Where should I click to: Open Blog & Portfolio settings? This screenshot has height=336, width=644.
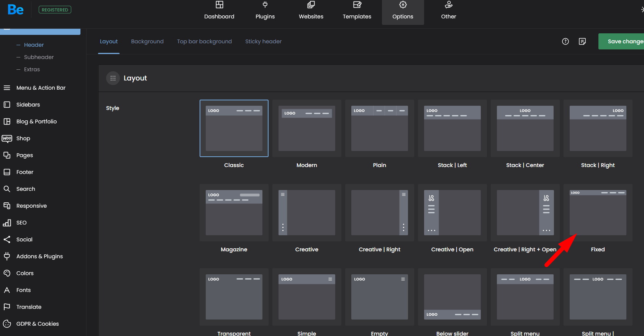tap(36, 121)
